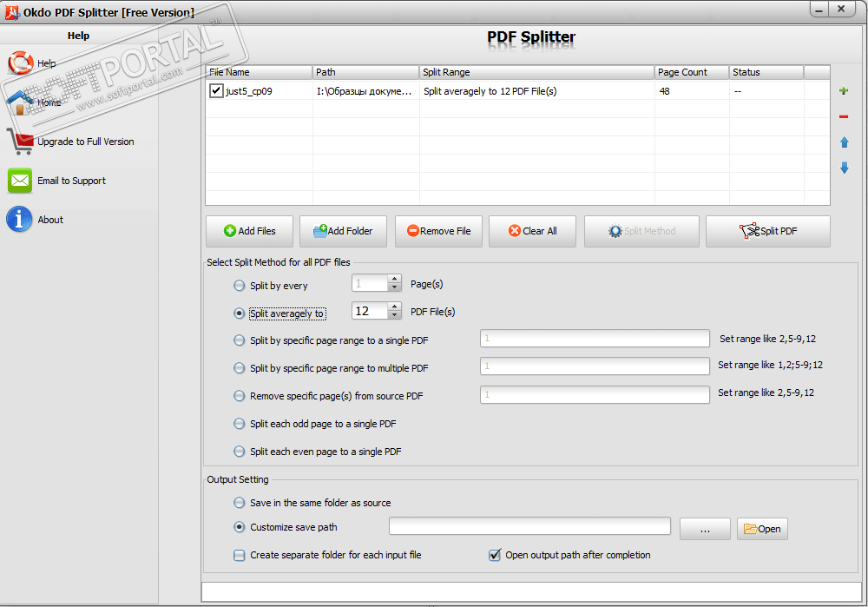The image size is (868, 607).
Task: Click the Status column header
Action: [x=766, y=72]
